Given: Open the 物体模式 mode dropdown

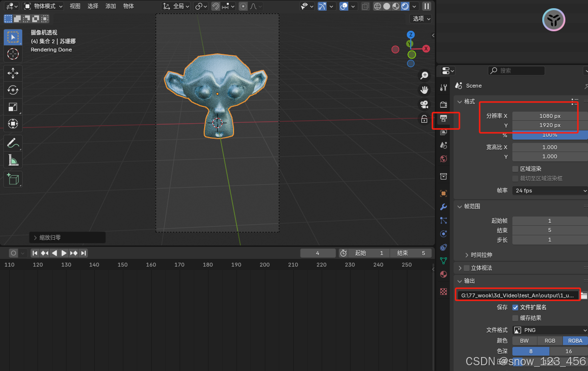Looking at the screenshot, I should point(43,6).
